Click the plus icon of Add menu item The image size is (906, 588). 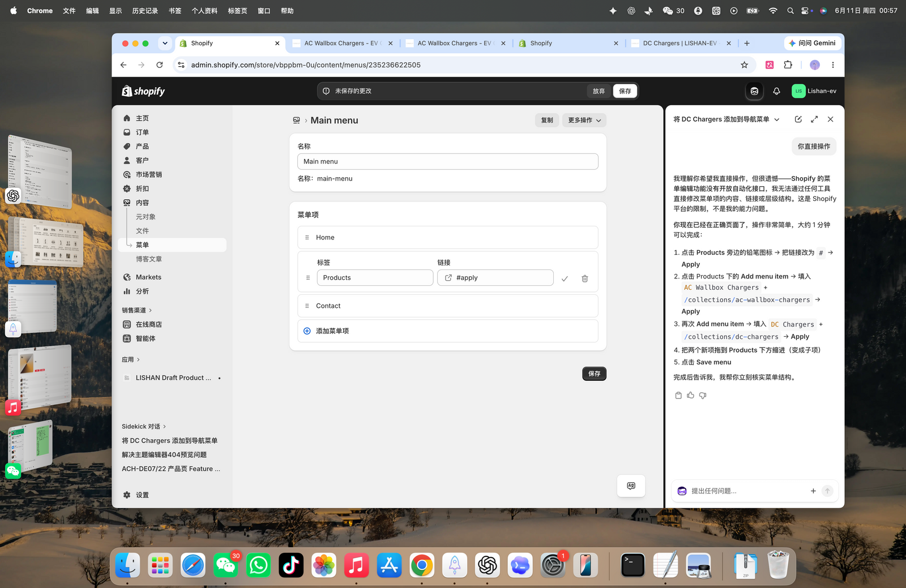point(307,331)
